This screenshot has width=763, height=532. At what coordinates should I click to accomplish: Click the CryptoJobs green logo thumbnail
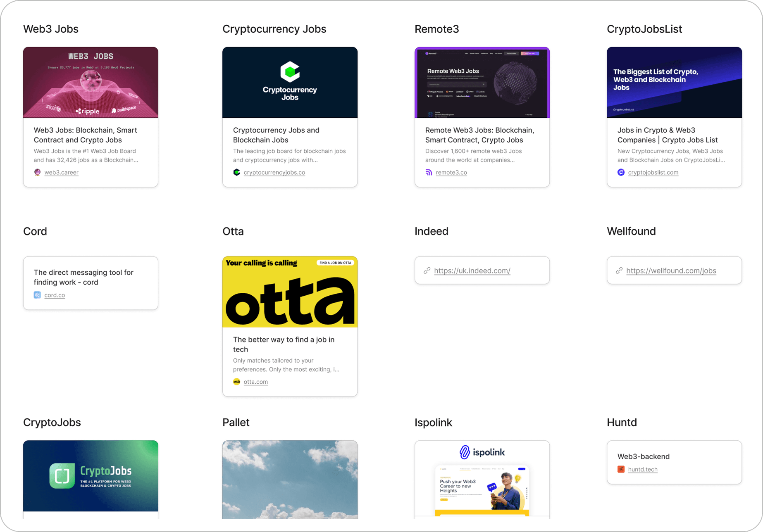coord(91,475)
